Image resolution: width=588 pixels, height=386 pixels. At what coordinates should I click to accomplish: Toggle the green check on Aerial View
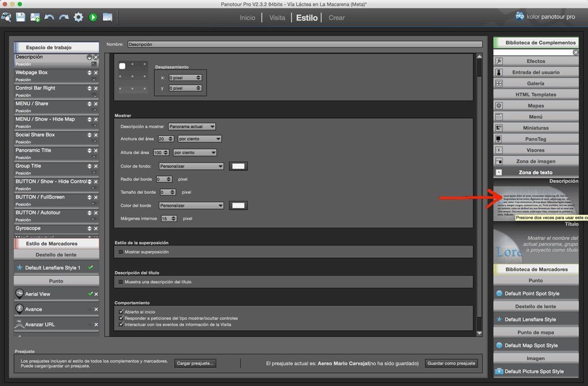click(90, 294)
